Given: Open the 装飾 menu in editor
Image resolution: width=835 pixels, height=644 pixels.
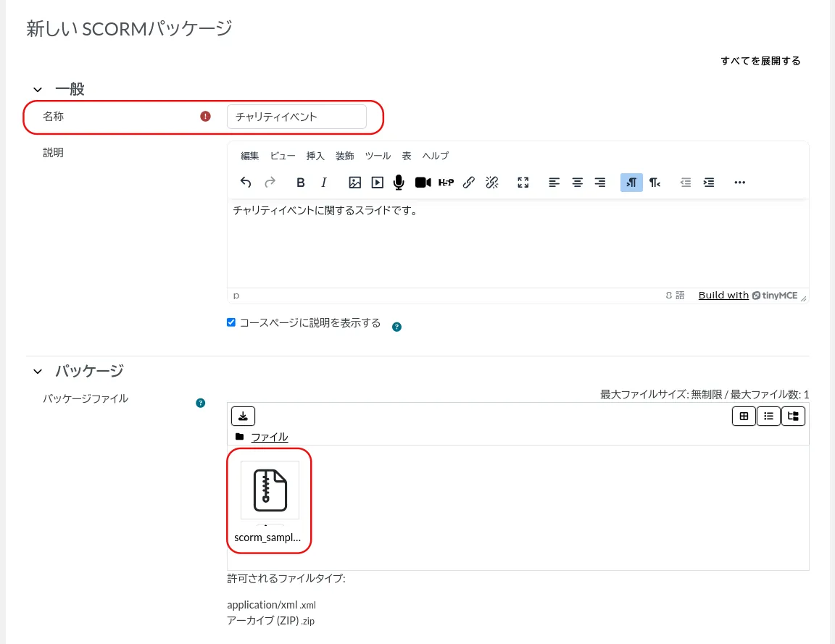Looking at the screenshot, I should 344,156.
